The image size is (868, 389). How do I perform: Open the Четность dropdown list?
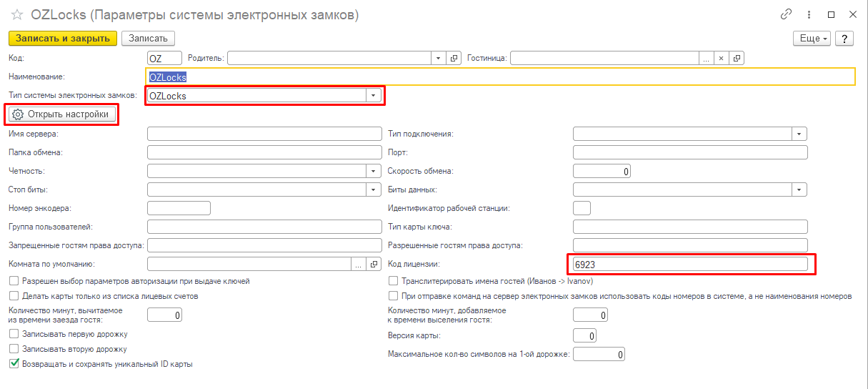pos(374,171)
